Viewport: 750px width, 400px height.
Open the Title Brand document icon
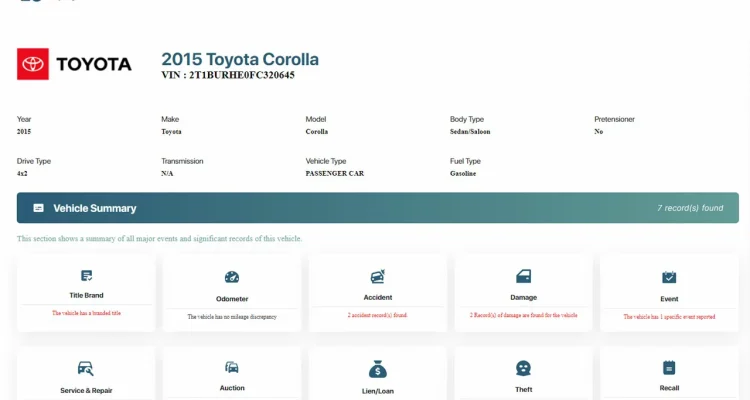[x=86, y=276]
